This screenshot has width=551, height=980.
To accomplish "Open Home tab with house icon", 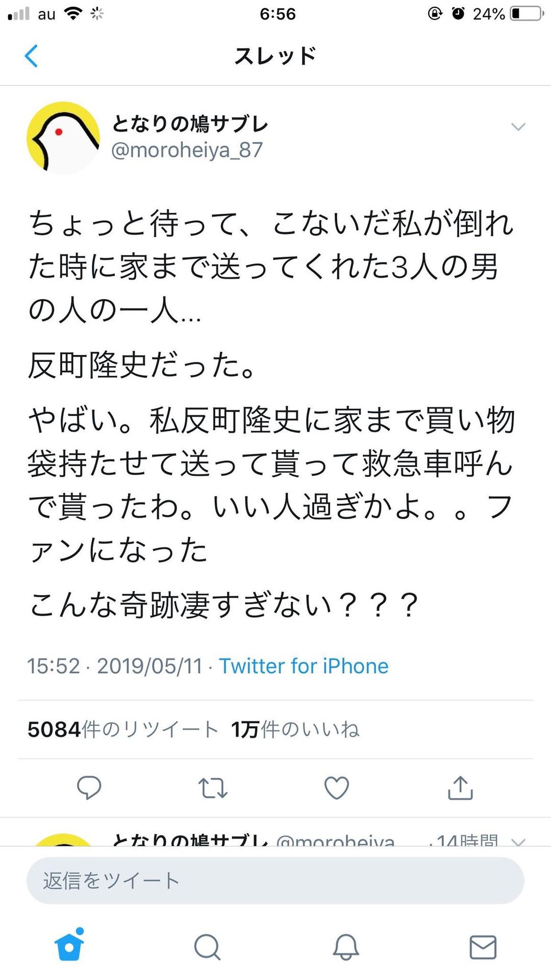I will pos(69,945).
